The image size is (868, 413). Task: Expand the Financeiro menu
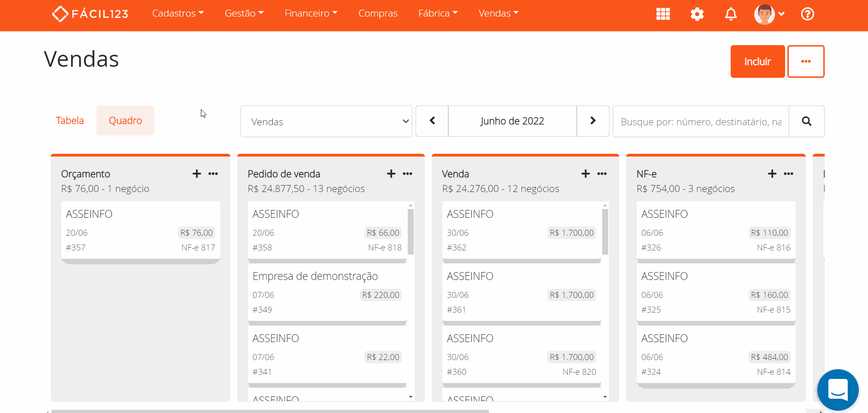click(x=311, y=13)
